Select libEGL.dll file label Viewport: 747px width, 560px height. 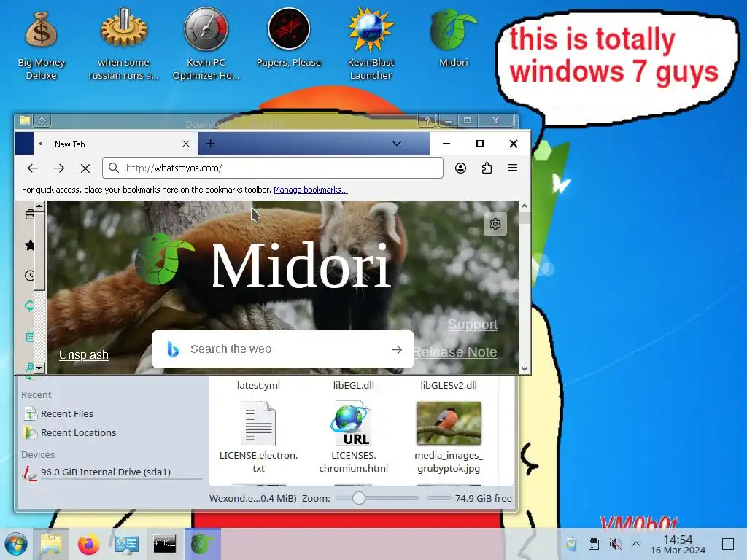354,385
